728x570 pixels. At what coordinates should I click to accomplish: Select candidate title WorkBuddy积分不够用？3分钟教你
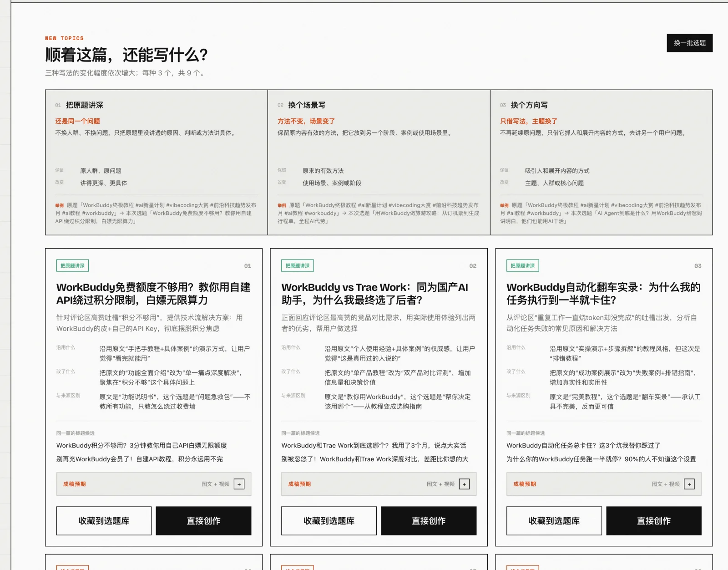(x=142, y=445)
